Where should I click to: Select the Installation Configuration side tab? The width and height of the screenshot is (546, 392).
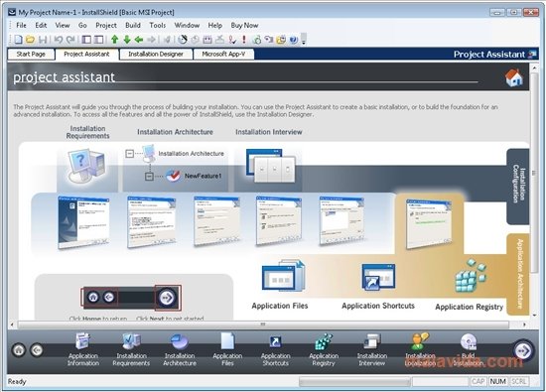(518, 187)
